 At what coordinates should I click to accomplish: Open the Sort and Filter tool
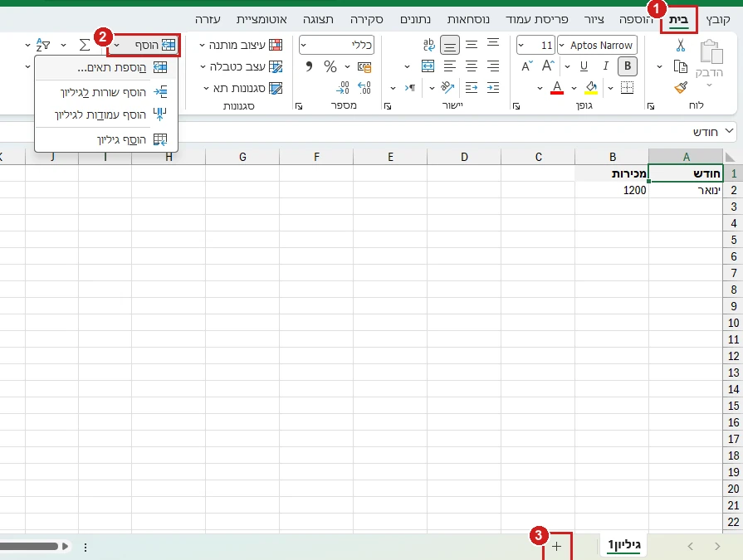pos(43,45)
